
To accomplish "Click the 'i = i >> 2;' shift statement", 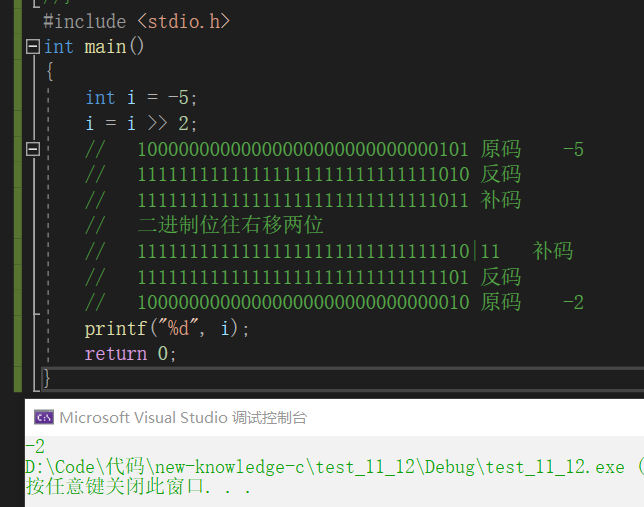I will pos(142,124).
